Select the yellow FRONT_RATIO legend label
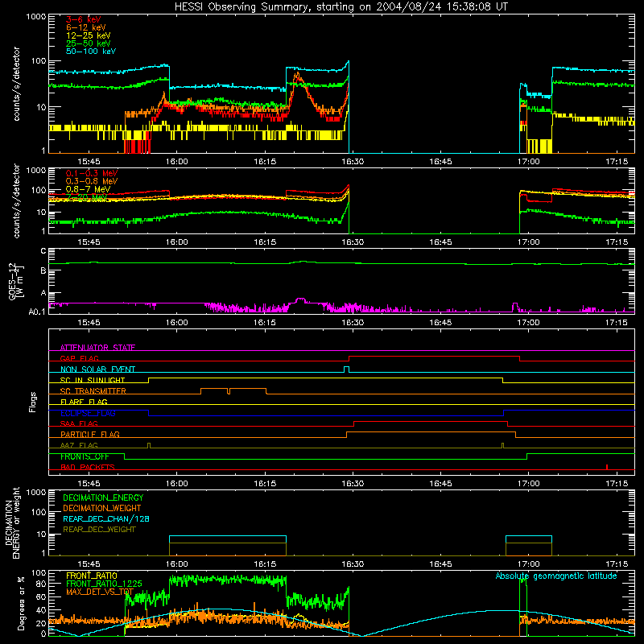Screen dimensions: 644x644 (x=92, y=576)
